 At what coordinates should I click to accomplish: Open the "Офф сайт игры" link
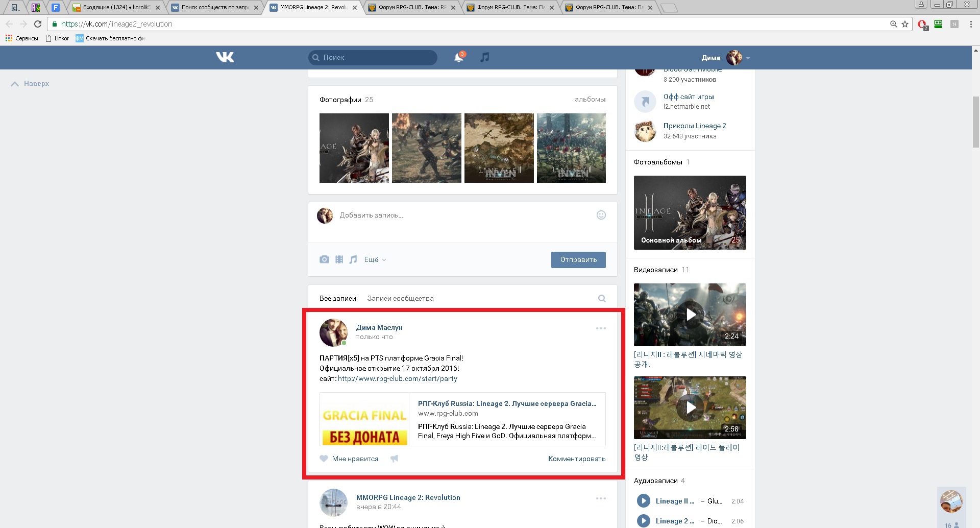pos(689,97)
